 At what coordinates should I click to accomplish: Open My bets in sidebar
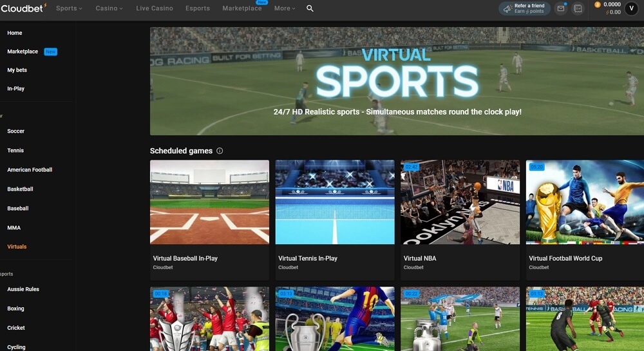[x=17, y=70]
